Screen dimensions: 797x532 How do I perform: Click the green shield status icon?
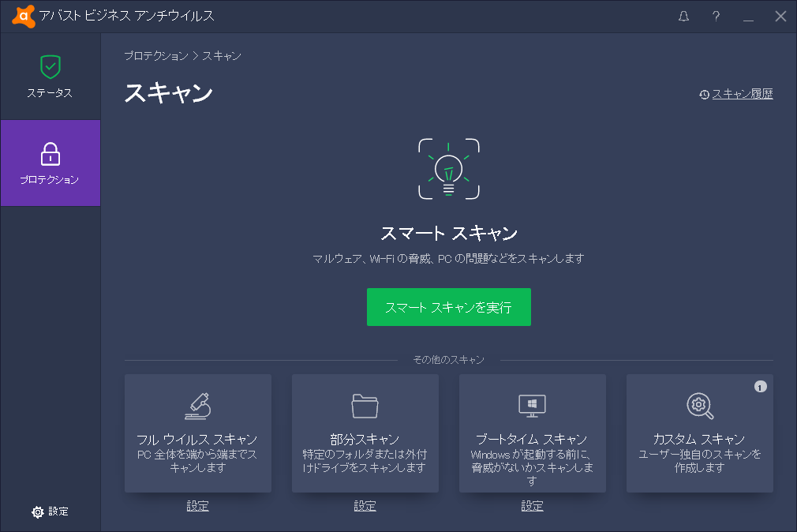51,66
